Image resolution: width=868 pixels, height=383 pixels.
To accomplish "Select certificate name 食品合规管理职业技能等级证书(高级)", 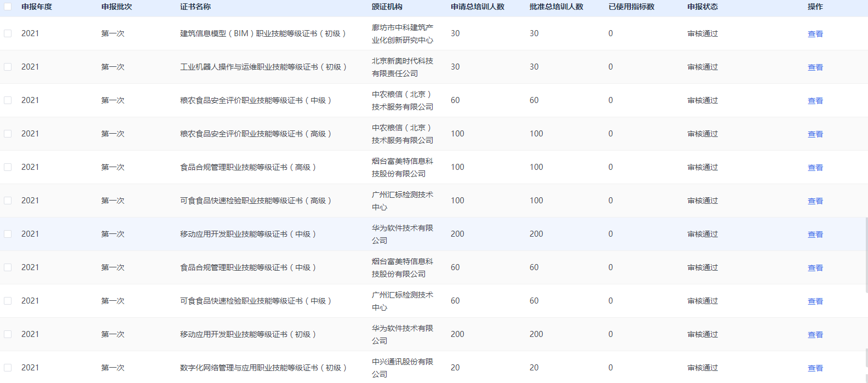I will click(249, 167).
